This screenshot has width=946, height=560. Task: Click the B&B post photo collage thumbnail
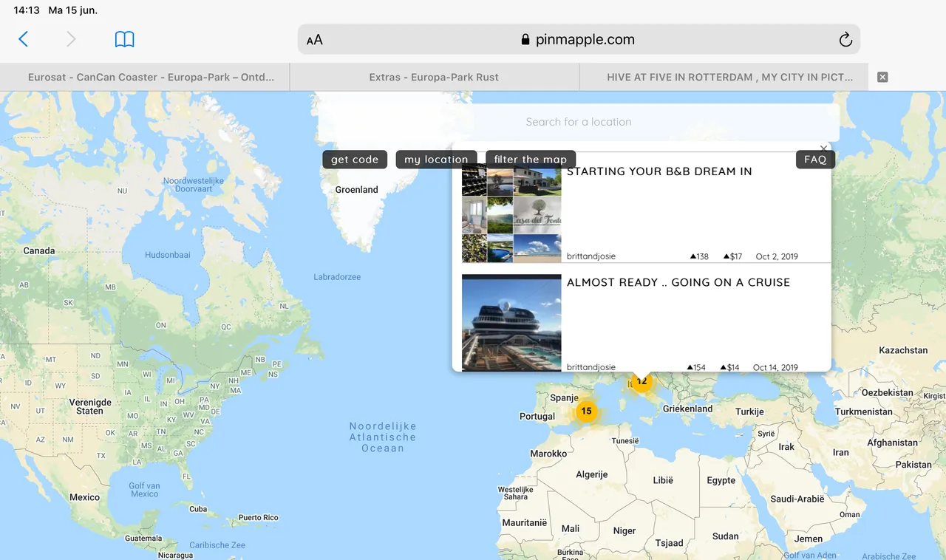[x=511, y=213]
